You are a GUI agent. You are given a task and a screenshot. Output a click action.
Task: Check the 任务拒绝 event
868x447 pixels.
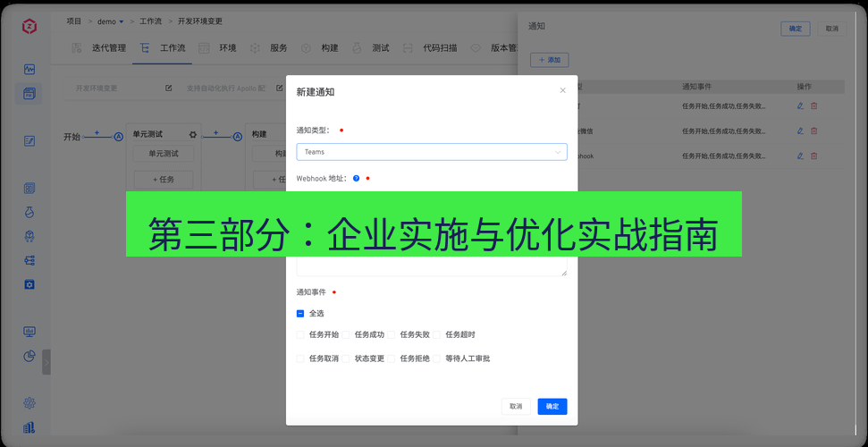tap(391, 358)
